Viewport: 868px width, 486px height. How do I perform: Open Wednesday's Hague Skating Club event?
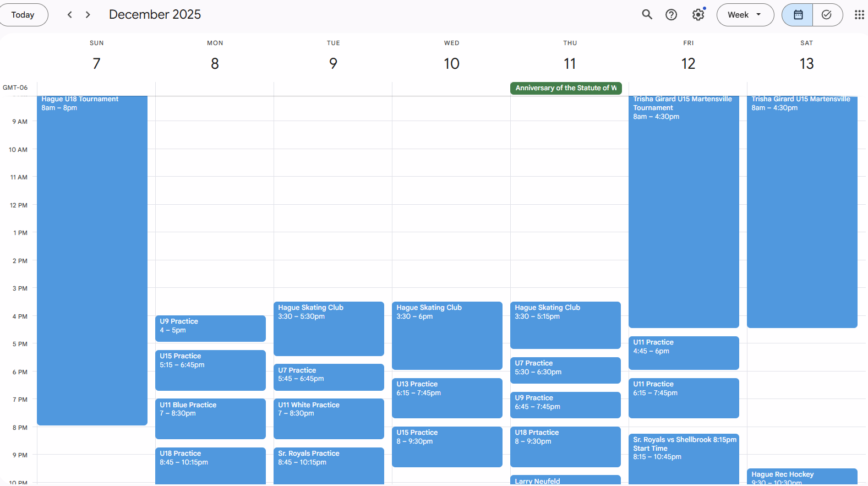(447, 335)
